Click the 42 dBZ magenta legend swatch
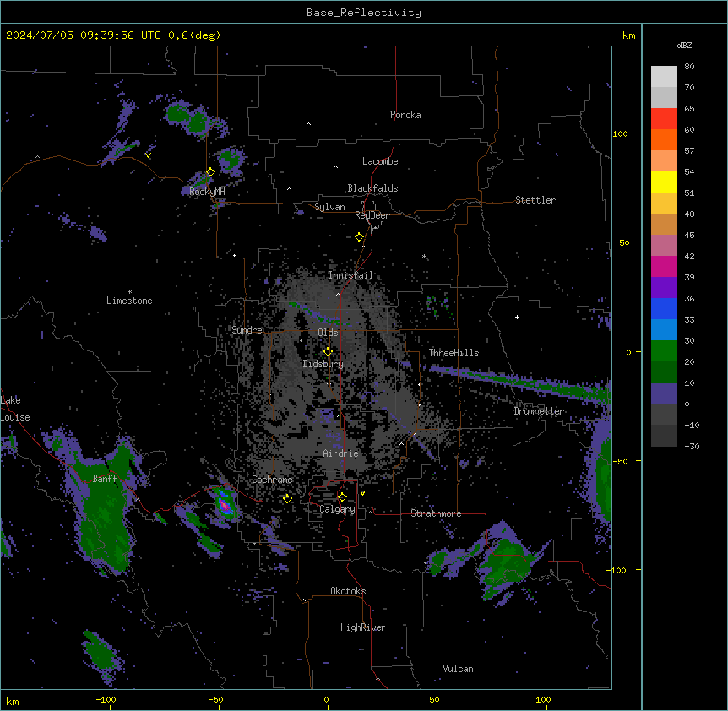The image size is (728, 711). click(x=664, y=266)
